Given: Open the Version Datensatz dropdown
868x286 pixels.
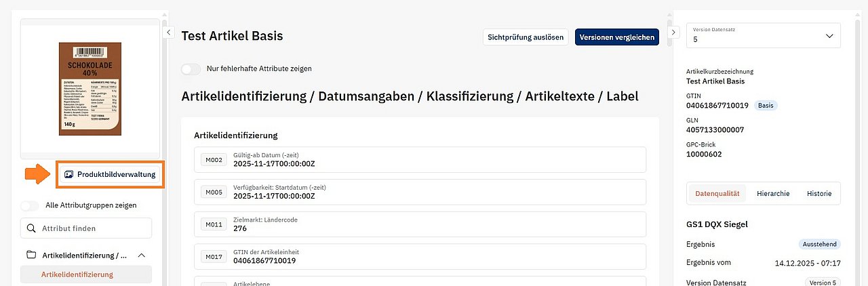Looking at the screenshot, I should point(763,36).
